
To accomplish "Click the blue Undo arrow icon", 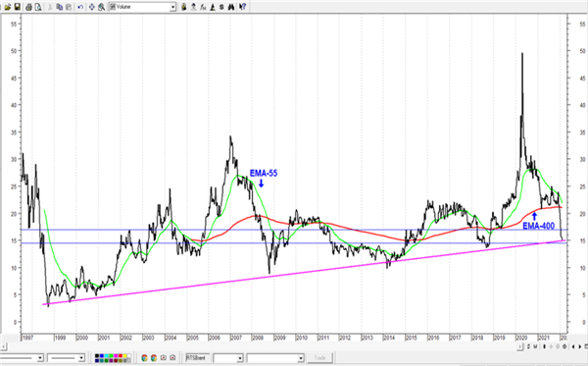I will pyautogui.click(x=80, y=7).
